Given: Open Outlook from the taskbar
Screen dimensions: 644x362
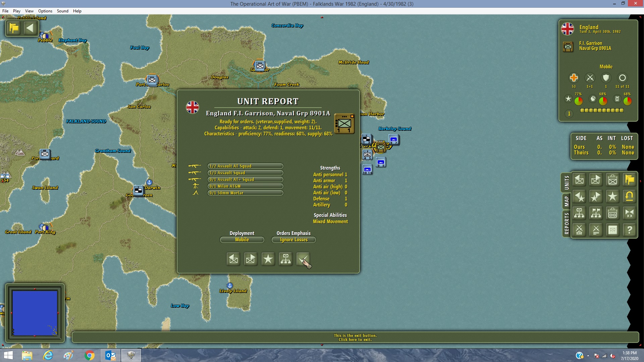Looking at the screenshot, I should pos(110,355).
